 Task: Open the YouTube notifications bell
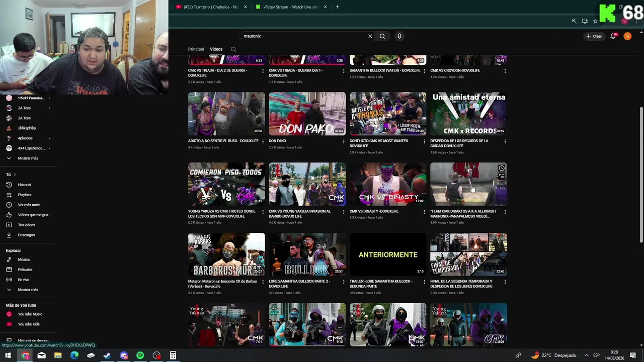(x=613, y=36)
